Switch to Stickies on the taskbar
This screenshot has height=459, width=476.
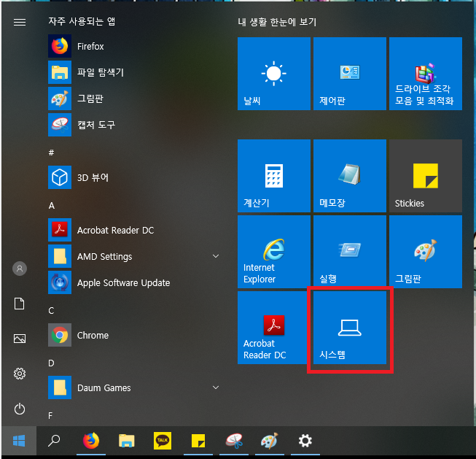(x=198, y=441)
